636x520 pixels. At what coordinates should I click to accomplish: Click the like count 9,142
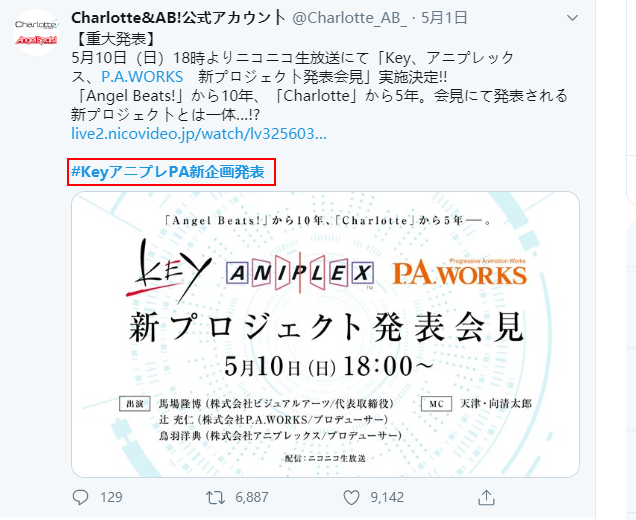pyautogui.click(x=387, y=497)
